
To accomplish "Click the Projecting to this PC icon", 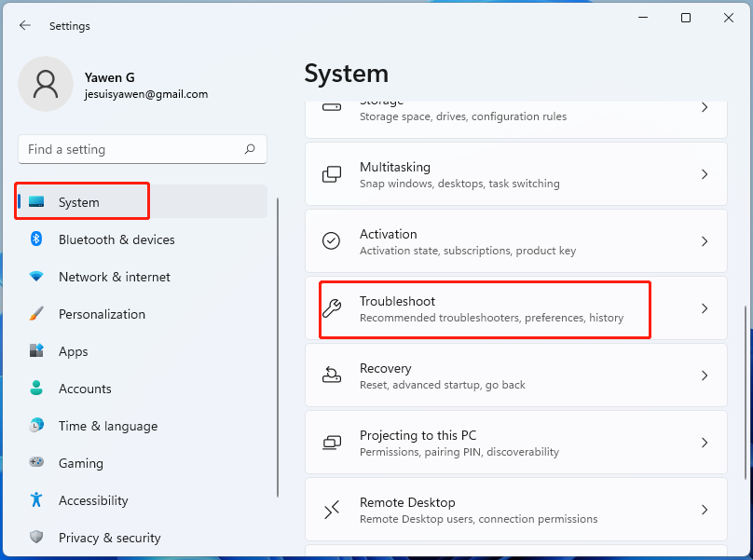I will click(332, 443).
